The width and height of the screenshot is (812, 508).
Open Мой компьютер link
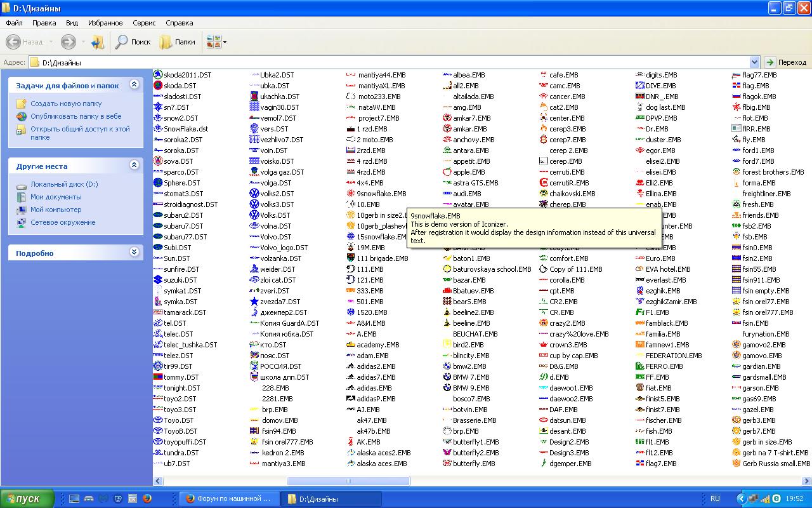(x=56, y=210)
